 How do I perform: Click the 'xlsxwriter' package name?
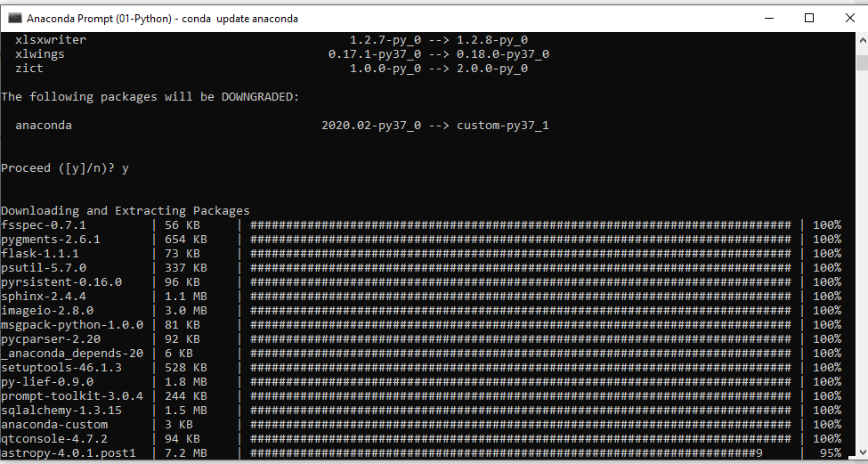click(51, 40)
